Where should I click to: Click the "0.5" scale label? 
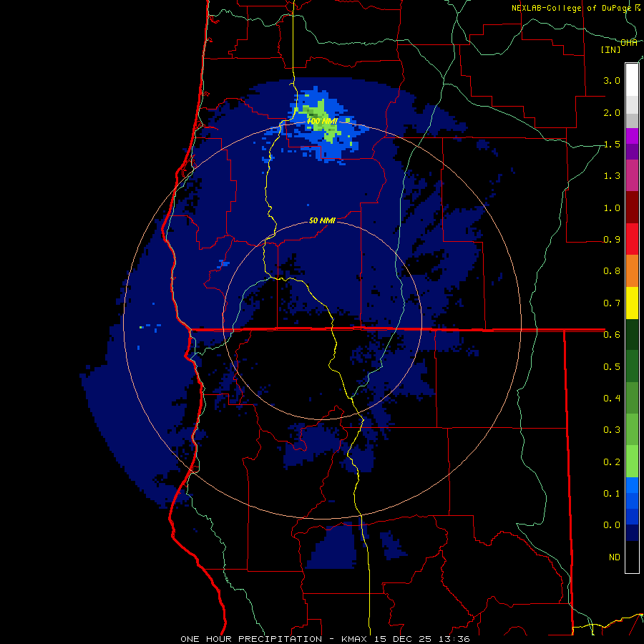(612, 366)
